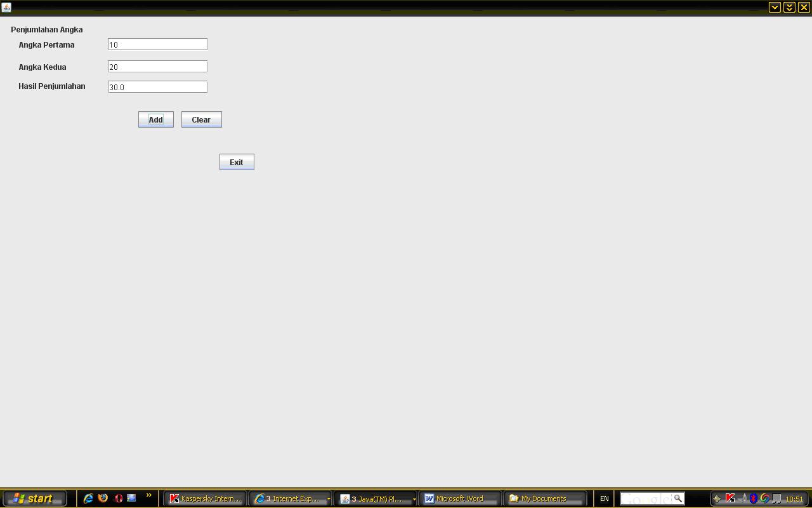812x508 pixels.
Task: Expand quick launch overflow chevron
Action: click(x=149, y=496)
